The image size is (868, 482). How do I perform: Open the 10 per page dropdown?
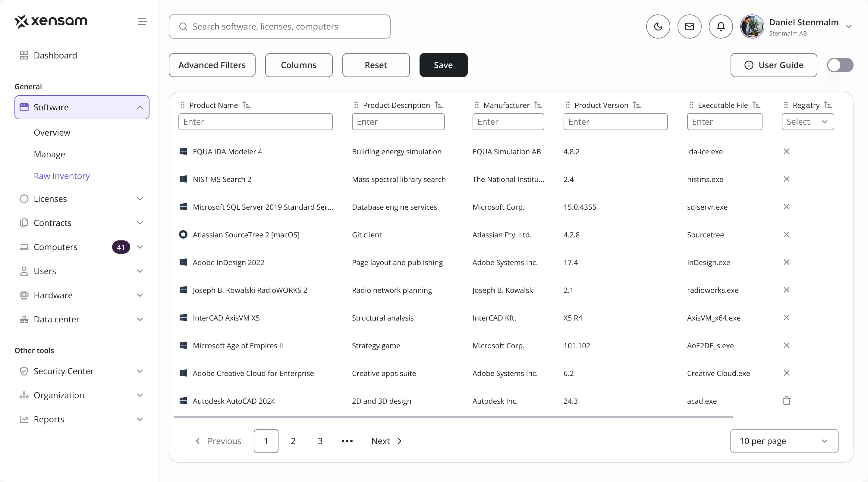point(784,440)
